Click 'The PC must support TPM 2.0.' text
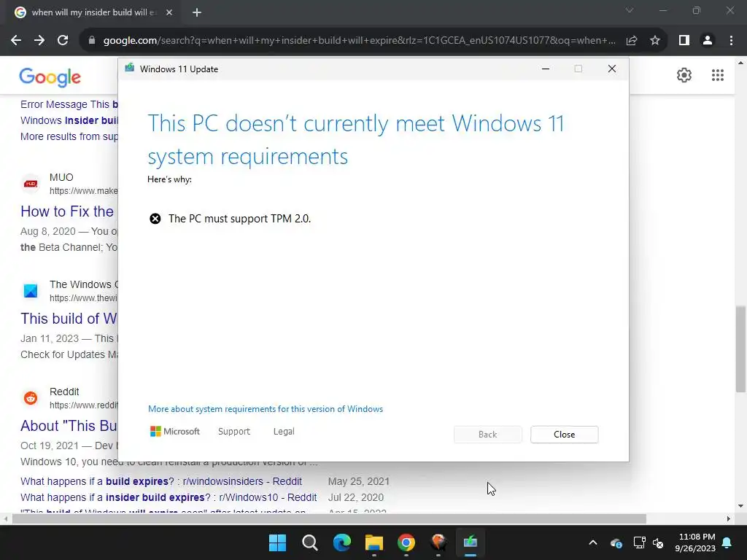The width and height of the screenshot is (747, 560). tap(239, 219)
